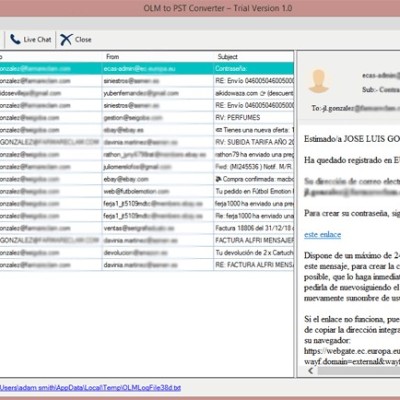Click the Close label in toolbar
Screen dimensions: 400x400
tap(83, 40)
